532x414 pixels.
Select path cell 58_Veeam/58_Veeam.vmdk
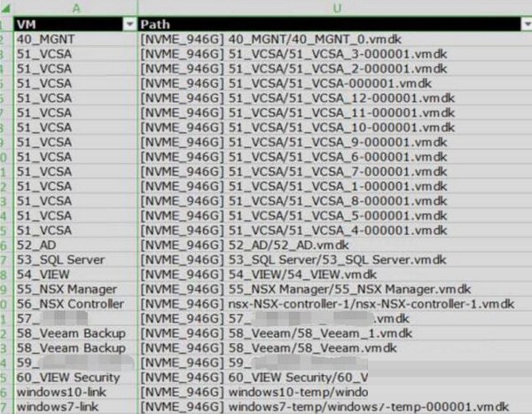335,348
